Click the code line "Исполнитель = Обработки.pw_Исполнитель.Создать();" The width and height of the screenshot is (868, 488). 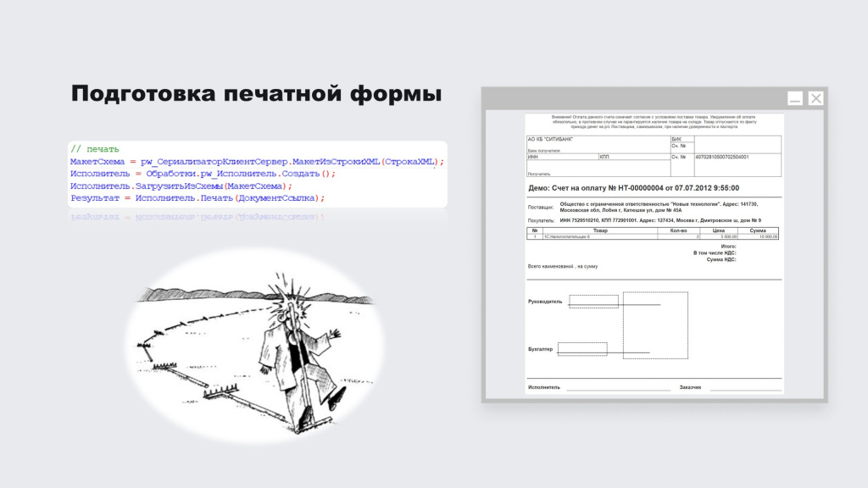point(203,174)
